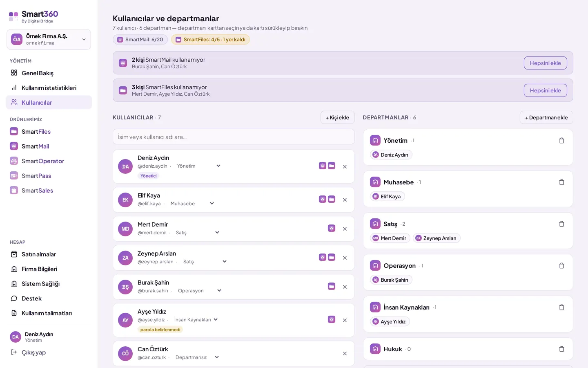The width and height of the screenshot is (588, 368).
Task: Click the trash icon next to Hukuk
Action: point(561,349)
